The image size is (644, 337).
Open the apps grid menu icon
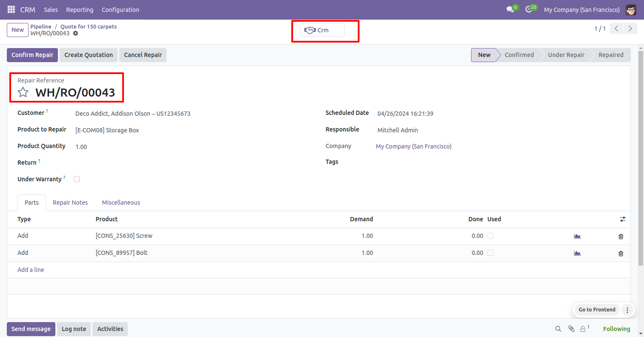click(x=11, y=9)
